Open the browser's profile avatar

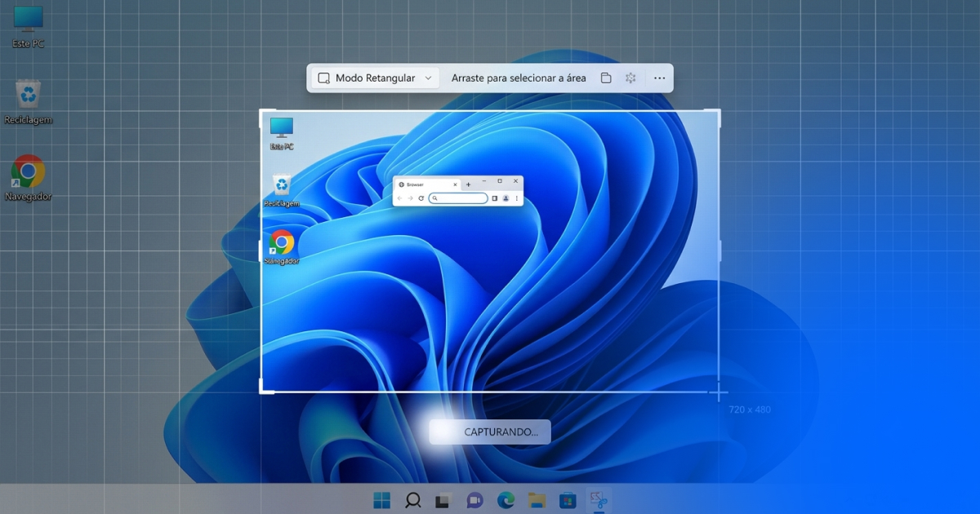(x=506, y=198)
